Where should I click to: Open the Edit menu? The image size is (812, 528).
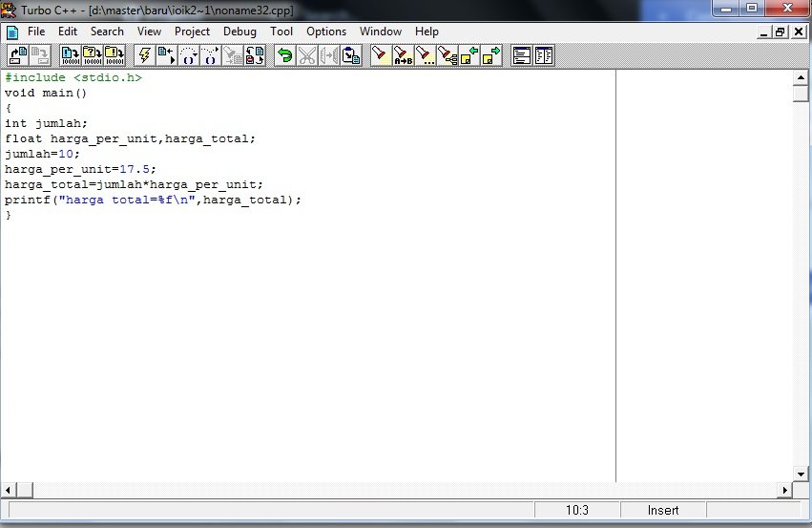[x=68, y=32]
